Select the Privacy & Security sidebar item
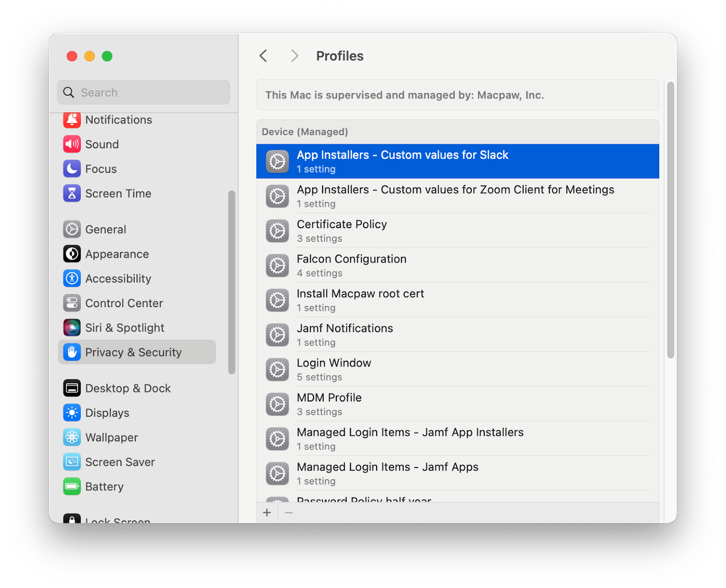Image resolution: width=726 pixels, height=588 pixels. [133, 352]
